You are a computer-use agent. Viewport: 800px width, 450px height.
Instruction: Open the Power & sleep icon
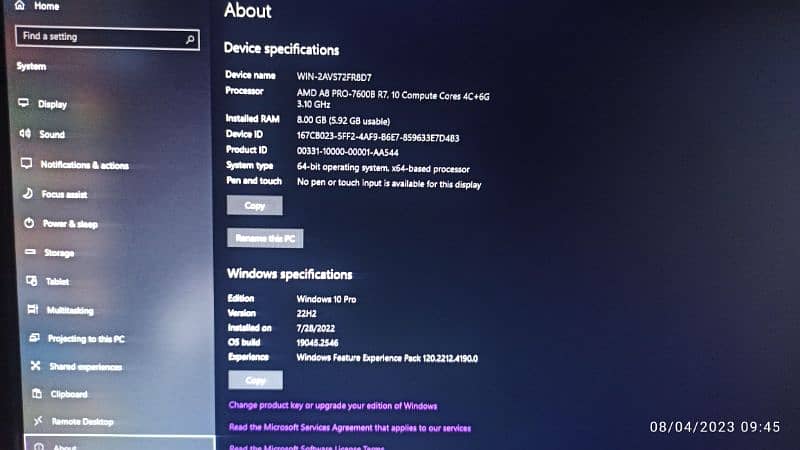click(29, 223)
